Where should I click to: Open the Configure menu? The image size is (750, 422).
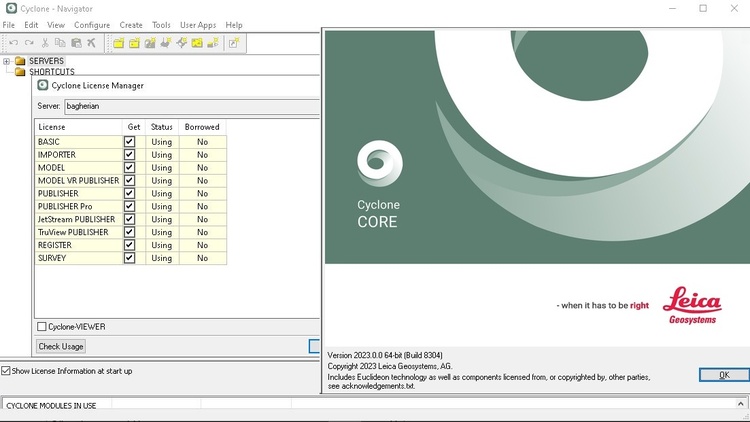point(92,25)
